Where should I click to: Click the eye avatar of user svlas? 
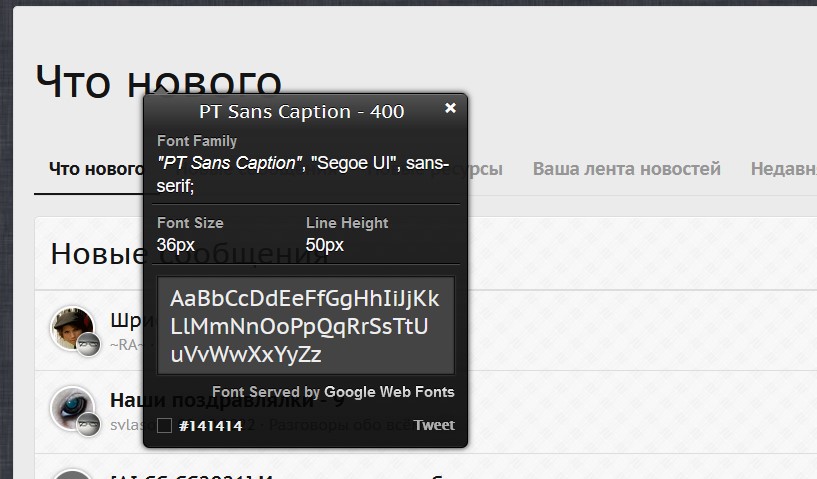pyautogui.click(x=72, y=408)
